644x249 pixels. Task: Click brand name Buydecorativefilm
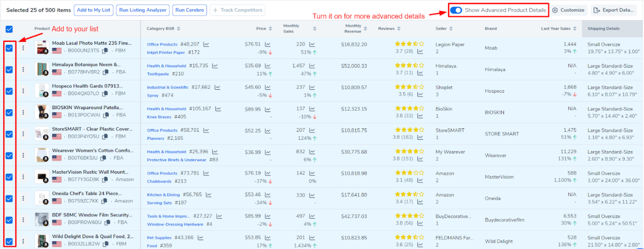coord(505,220)
